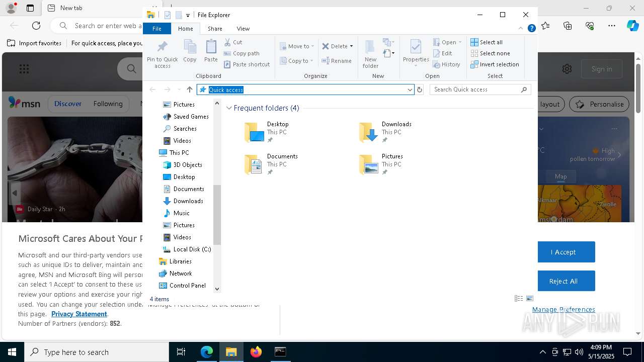644x362 pixels.
Task: Click the Rename command
Action: click(x=337, y=61)
